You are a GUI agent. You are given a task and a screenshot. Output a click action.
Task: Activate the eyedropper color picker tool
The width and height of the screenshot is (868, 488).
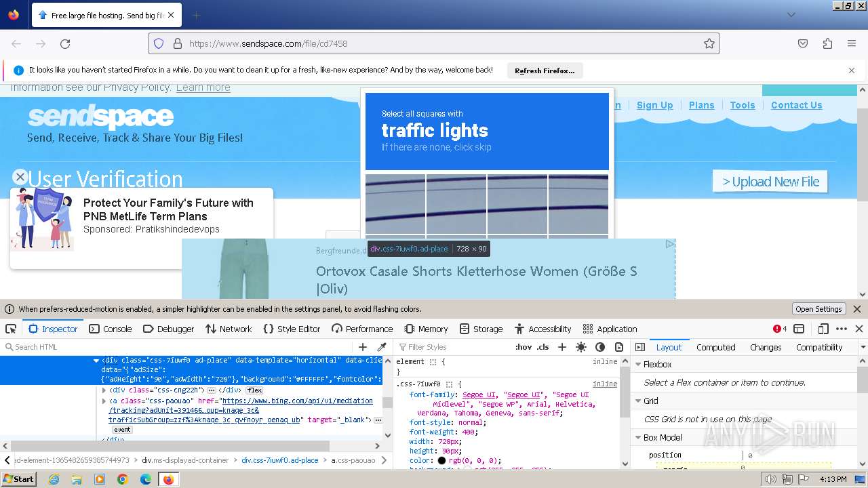click(382, 347)
